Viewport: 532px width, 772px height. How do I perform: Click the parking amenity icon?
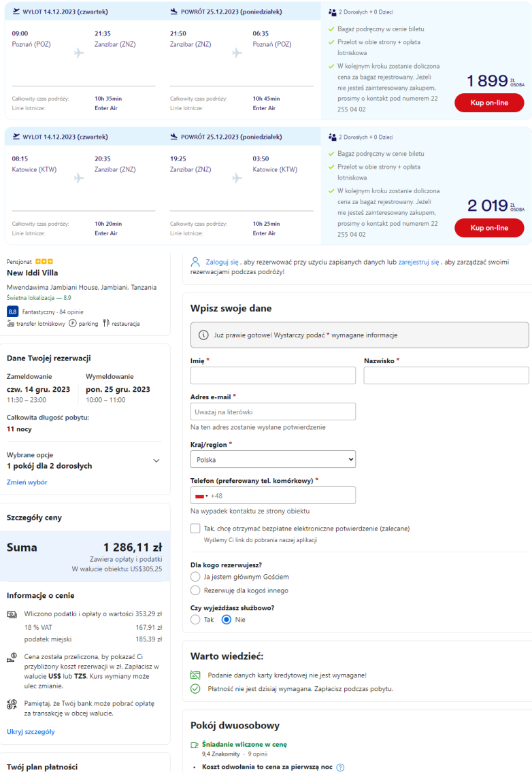(72, 324)
